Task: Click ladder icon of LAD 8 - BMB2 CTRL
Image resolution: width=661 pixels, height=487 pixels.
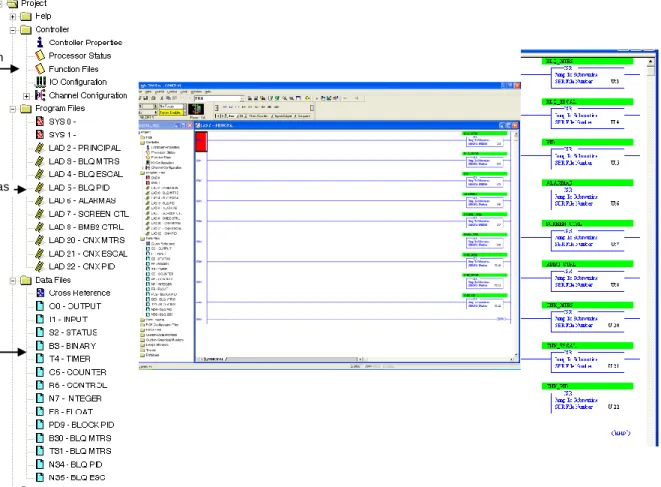Action: pos(40,227)
